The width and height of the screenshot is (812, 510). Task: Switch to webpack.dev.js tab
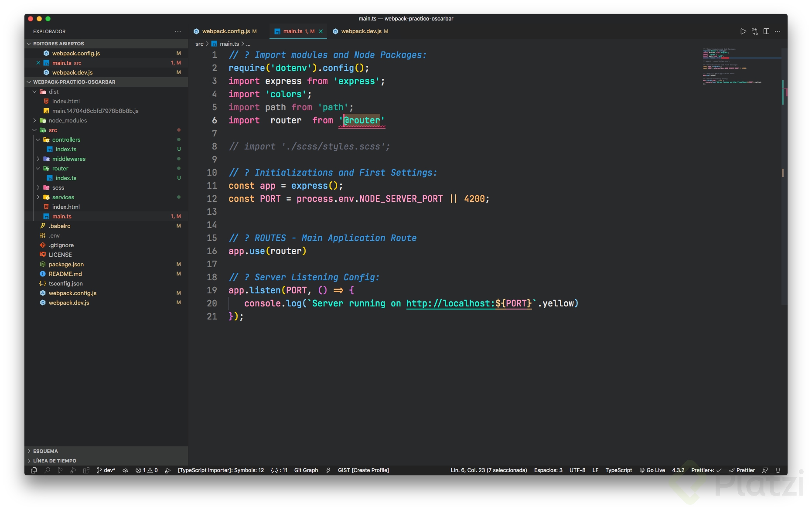362,31
